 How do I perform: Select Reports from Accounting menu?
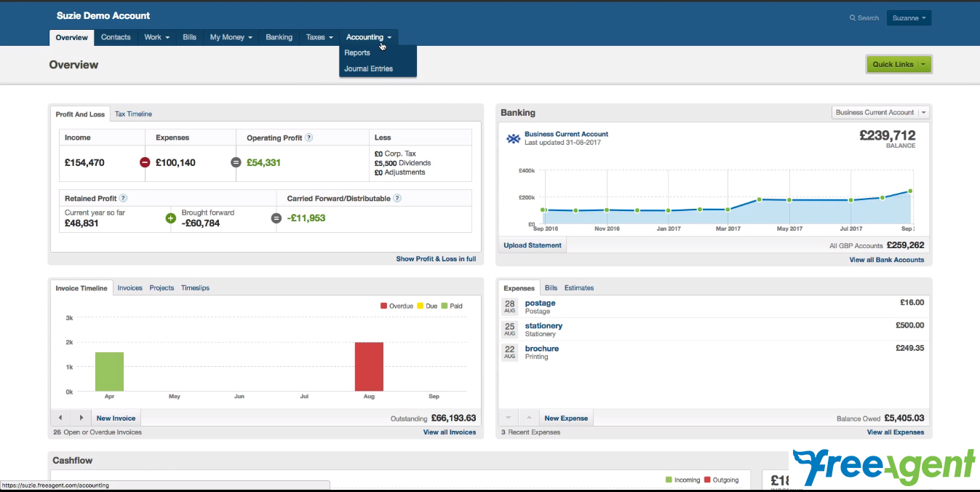coord(357,52)
